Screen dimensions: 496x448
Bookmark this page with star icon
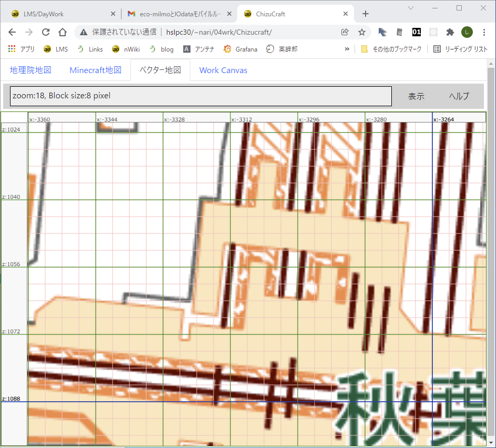pos(362,32)
